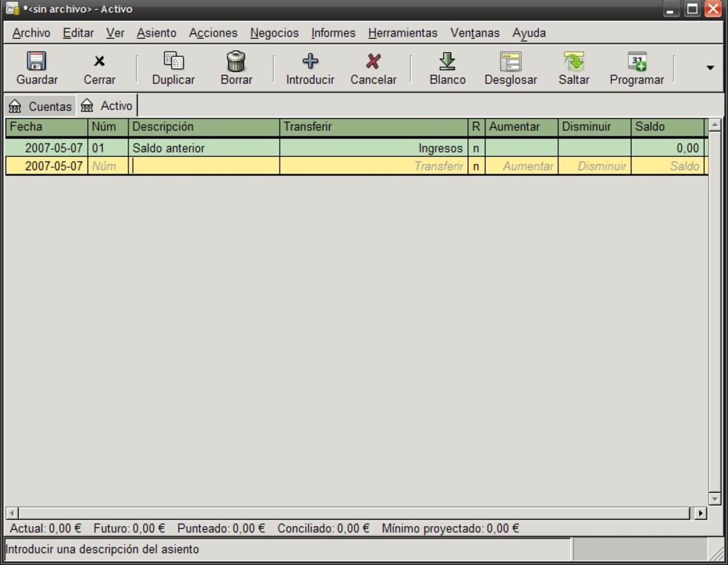The height and width of the screenshot is (565, 728).
Task: Click the Blanco download arrow icon
Action: (447, 61)
